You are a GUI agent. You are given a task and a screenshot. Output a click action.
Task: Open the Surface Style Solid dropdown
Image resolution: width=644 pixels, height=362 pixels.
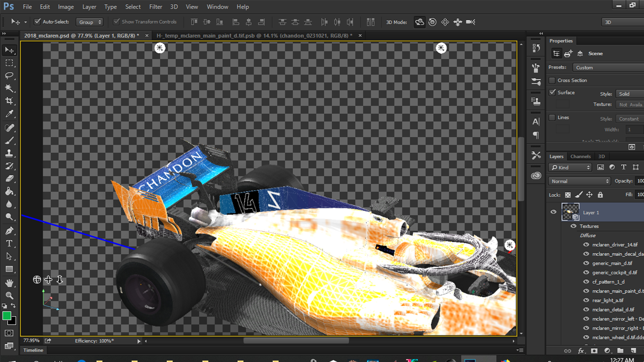pyautogui.click(x=630, y=94)
